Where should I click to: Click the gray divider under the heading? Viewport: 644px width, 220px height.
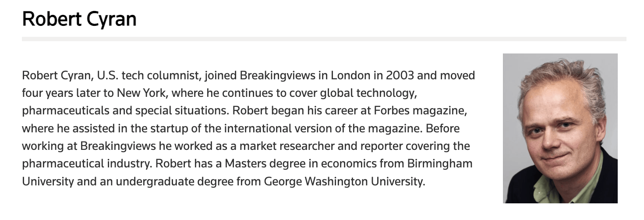click(x=324, y=39)
